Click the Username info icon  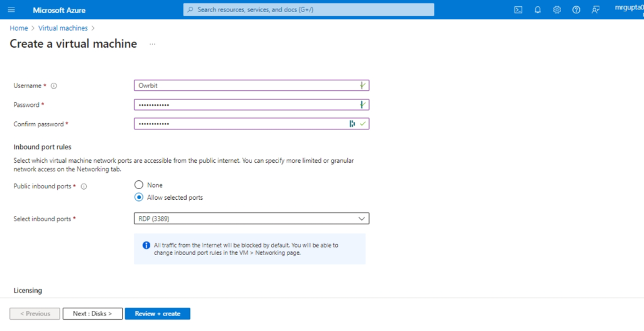coord(53,86)
